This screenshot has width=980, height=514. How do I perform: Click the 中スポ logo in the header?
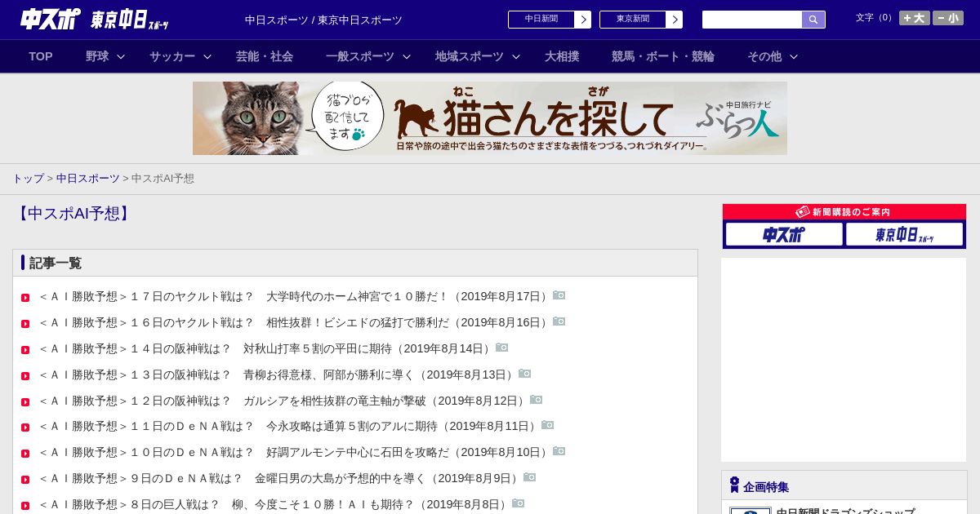pos(50,19)
